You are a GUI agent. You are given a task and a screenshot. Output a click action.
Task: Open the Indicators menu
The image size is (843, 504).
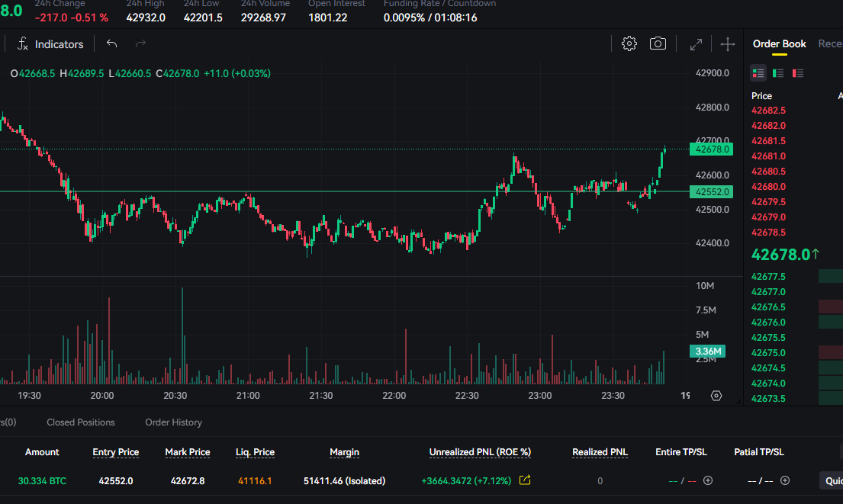[50, 44]
